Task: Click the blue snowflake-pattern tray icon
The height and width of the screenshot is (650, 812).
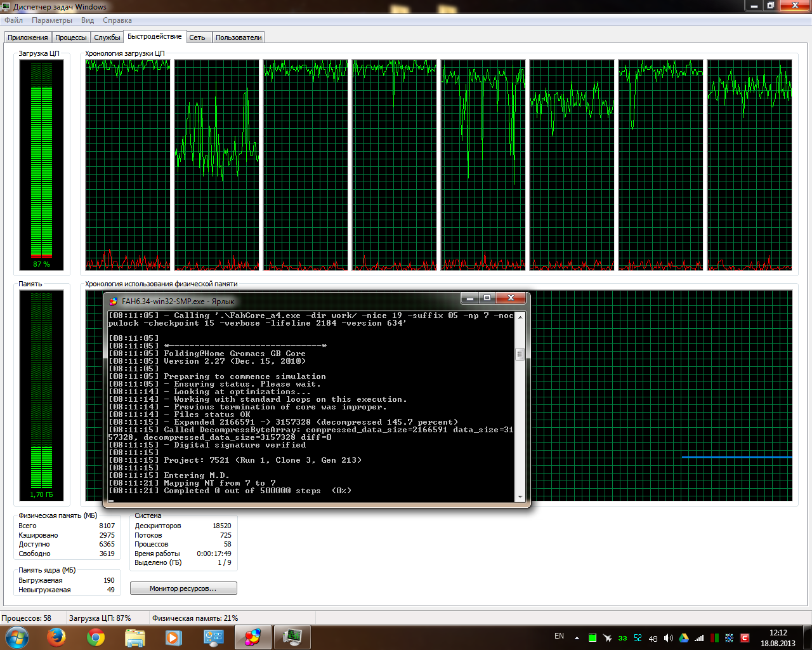Action: 730,638
